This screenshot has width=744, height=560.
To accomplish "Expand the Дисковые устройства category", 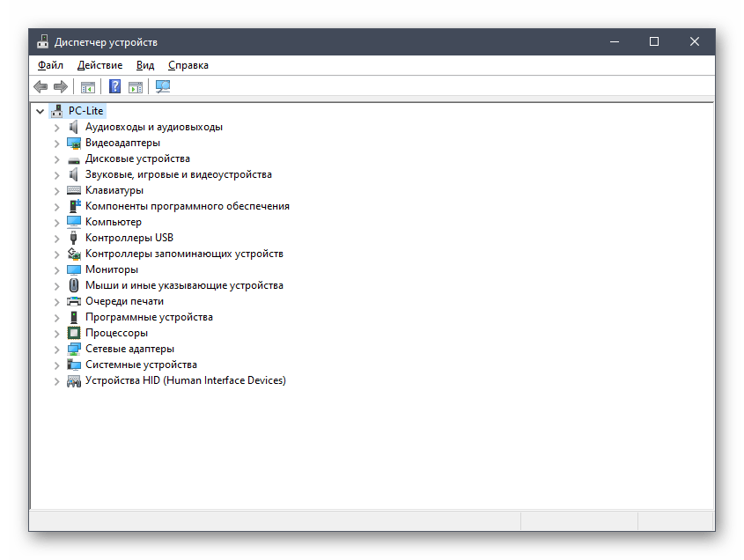I will [57, 159].
